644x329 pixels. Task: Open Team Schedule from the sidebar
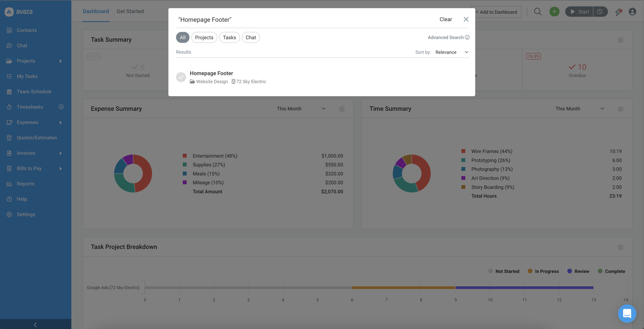point(34,92)
